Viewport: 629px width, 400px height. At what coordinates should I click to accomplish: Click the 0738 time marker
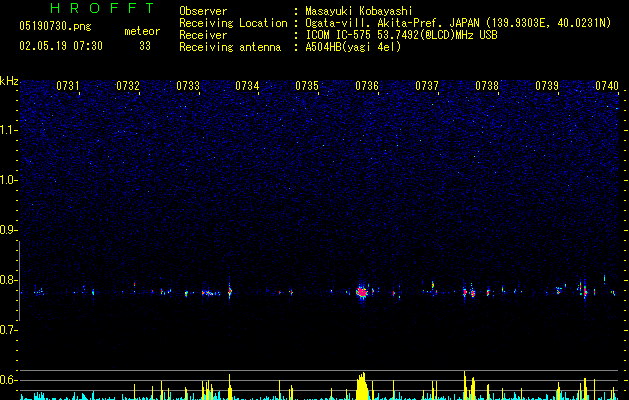pos(487,86)
